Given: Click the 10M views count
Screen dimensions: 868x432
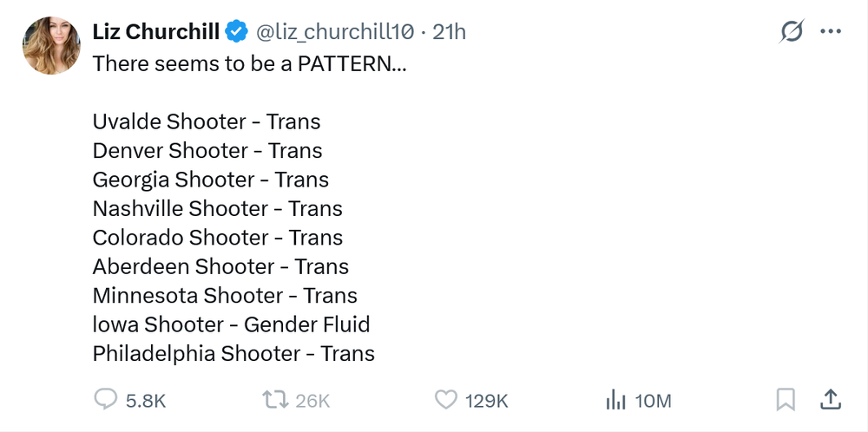Looking at the screenshot, I should (654, 401).
